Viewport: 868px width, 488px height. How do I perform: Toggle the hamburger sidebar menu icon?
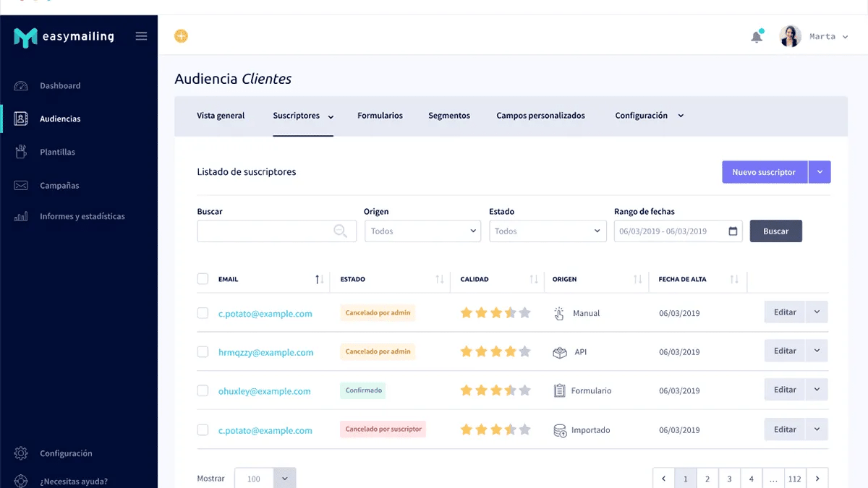pos(142,36)
